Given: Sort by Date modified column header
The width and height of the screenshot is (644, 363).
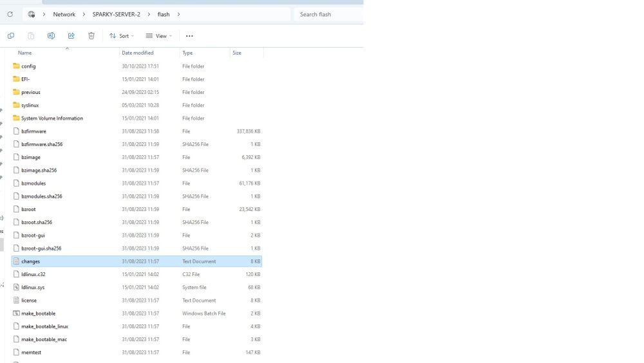Looking at the screenshot, I should pos(138,53).
